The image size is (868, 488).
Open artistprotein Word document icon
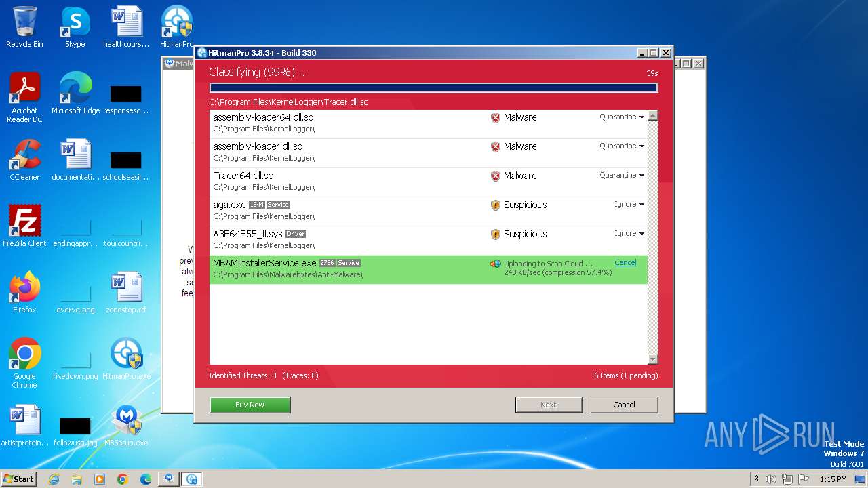point(24,426)
